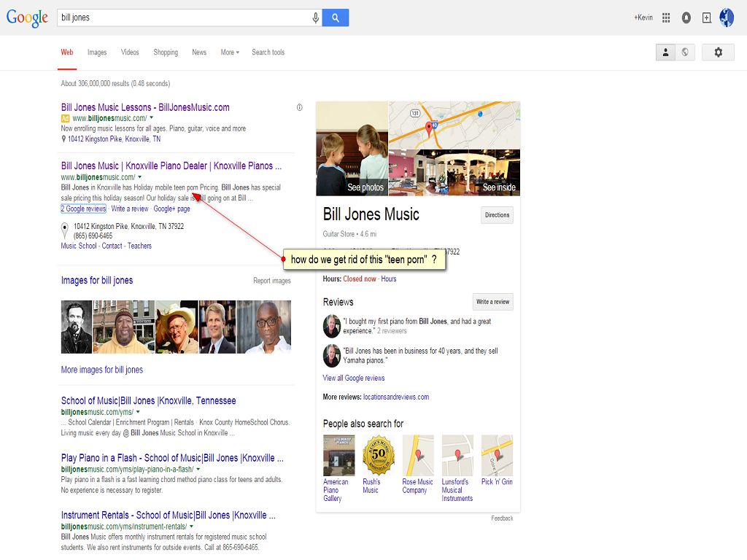The height and width of the screenshot is (560, 747).
Task: Open School of Music Knoxville Tennessee result
Action: (149, 400)
